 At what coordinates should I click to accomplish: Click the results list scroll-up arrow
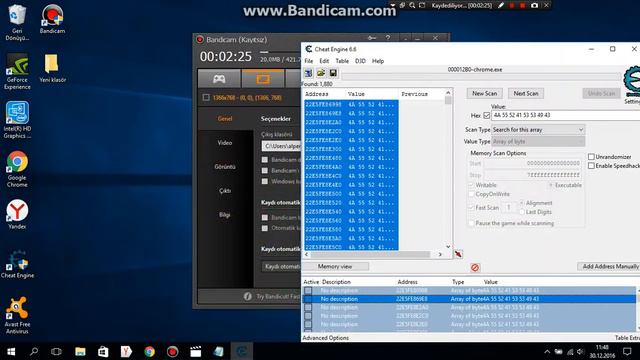448,93
